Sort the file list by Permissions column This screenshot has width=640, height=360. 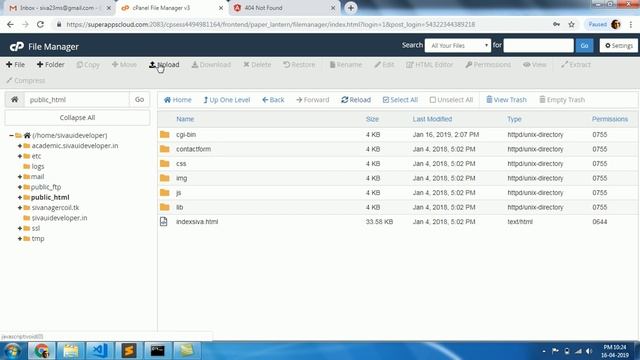coord(610,119)
